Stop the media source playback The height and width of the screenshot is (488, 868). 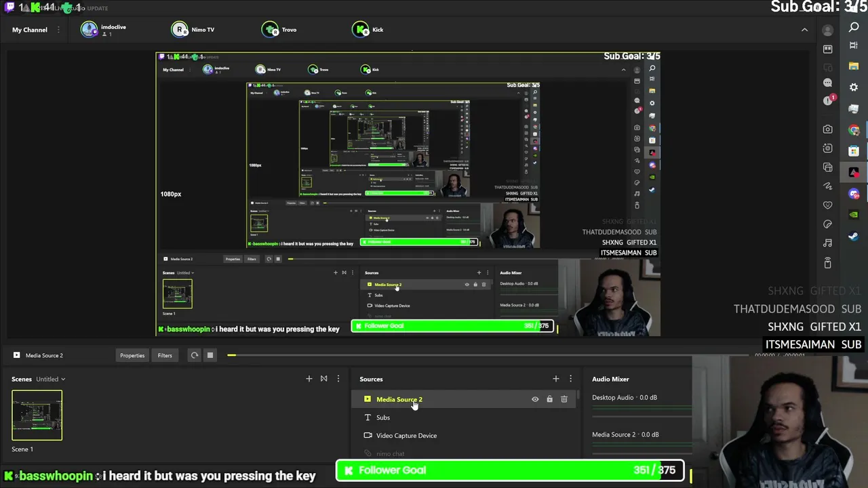pos(210,355)
